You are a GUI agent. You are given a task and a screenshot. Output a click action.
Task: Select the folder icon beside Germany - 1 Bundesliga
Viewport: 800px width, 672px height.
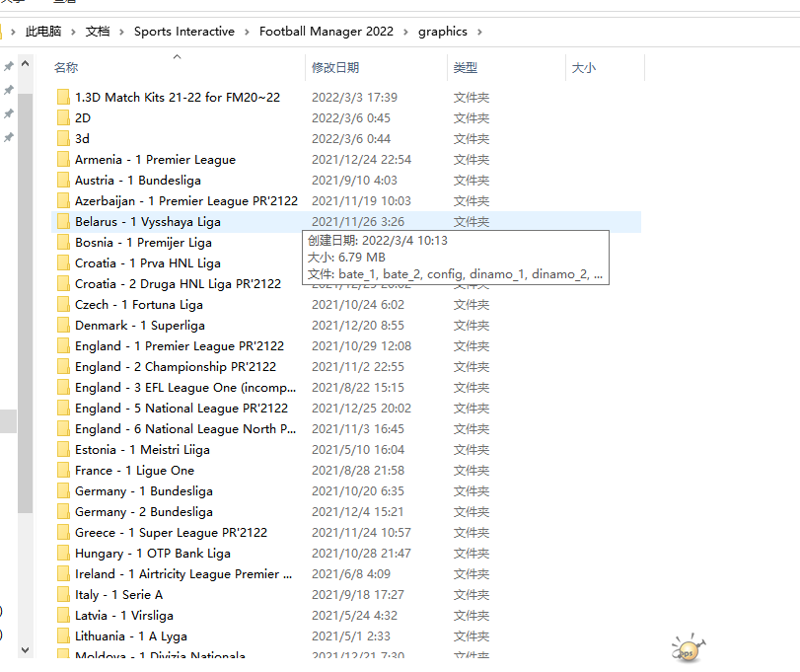63,491
